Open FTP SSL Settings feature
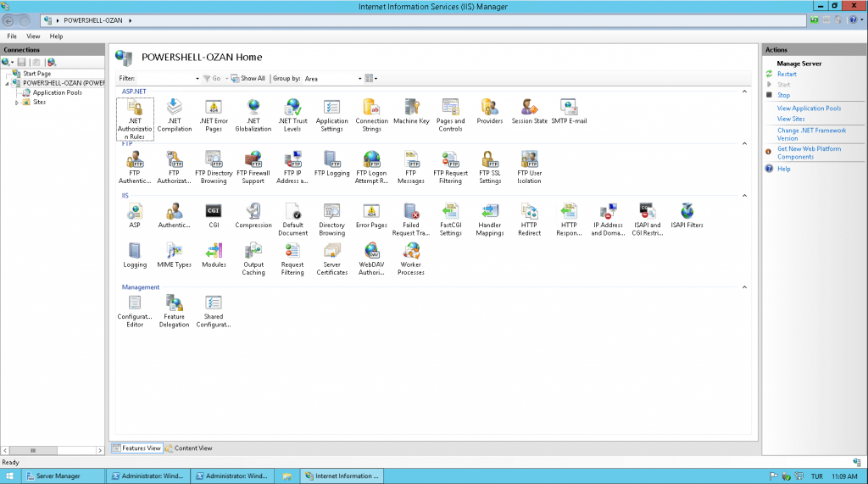 [490, 168]
